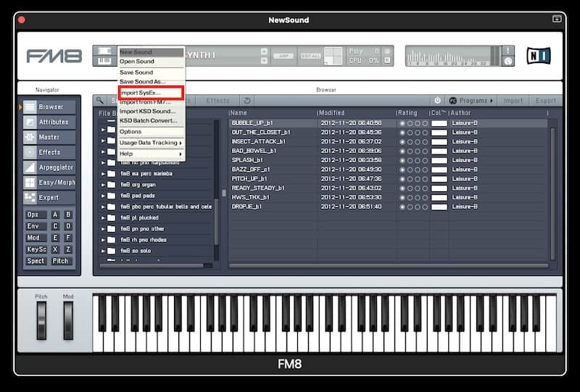This screenshot has height=392, width=580.
Task: Open the Attributes page in Navigator
Action: pos(49,122)
